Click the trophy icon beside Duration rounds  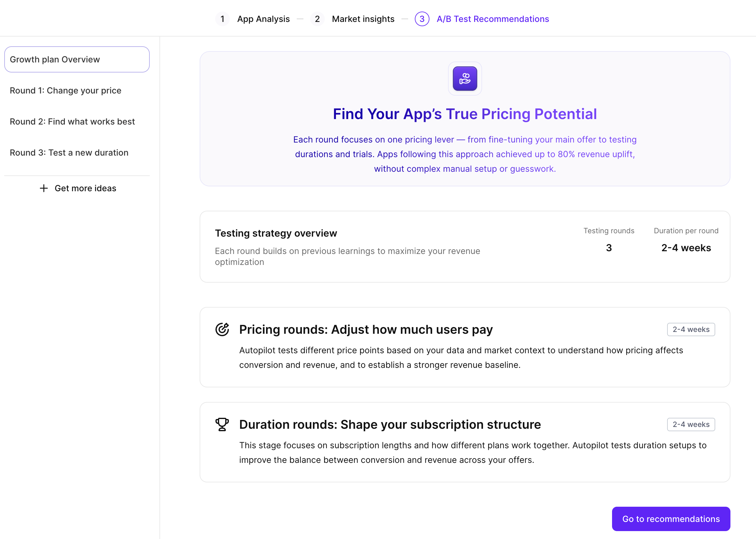pos(222,424)
